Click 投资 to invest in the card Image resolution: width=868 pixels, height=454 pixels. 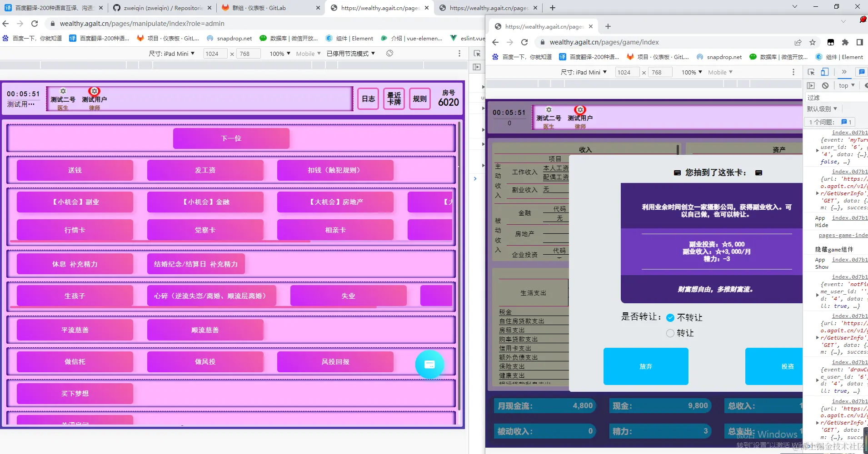[x=774, y=366]
